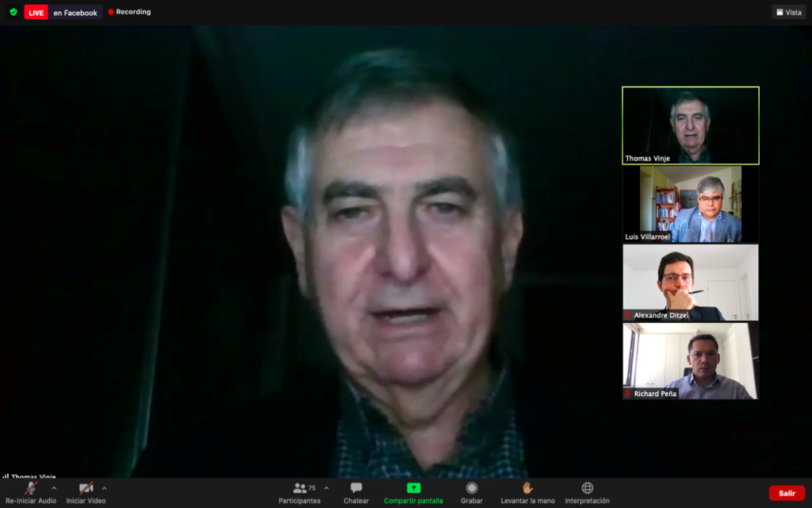Select the Alexandre Ditzel video thumbnail
This screenshot has height=508, width=812.
[690, 283]
